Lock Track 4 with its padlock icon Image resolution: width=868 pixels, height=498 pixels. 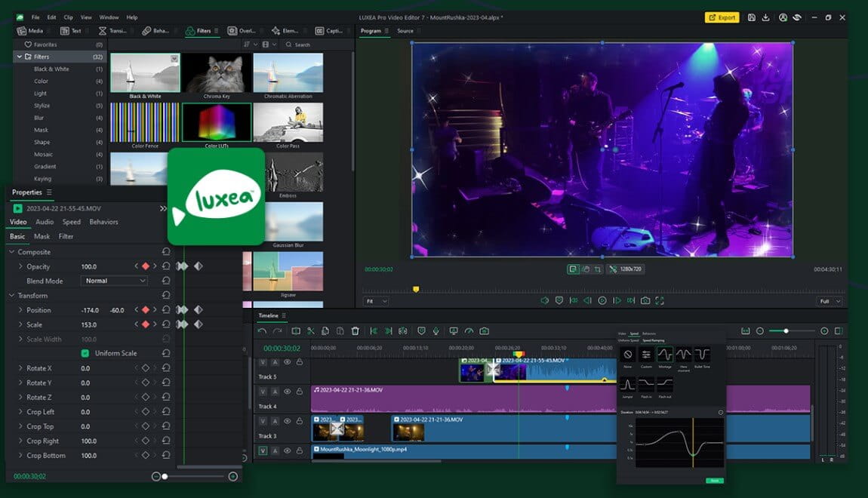point(300,391)
